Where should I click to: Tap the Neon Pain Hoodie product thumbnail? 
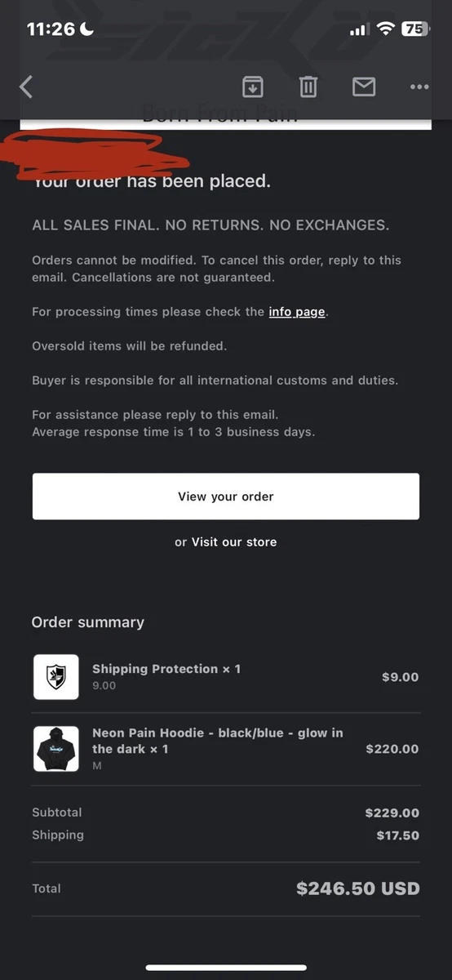56,749
